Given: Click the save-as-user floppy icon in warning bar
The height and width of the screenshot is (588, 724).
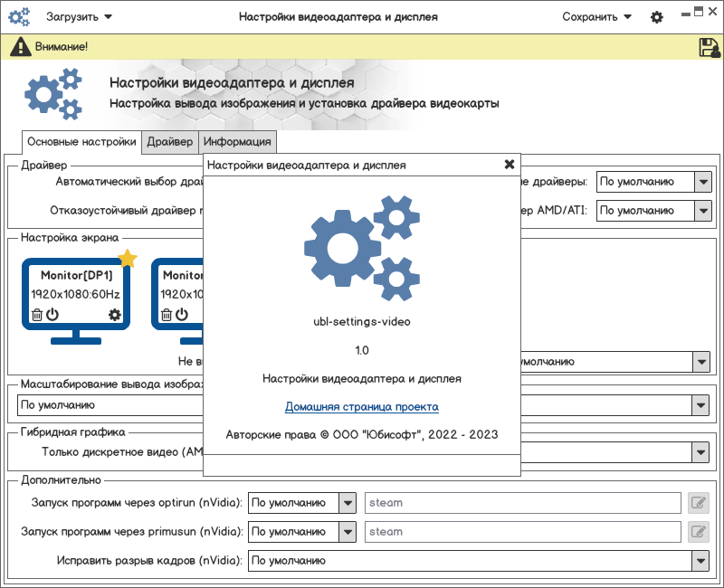Looking at the screenshot, I should tap(710, 47).
